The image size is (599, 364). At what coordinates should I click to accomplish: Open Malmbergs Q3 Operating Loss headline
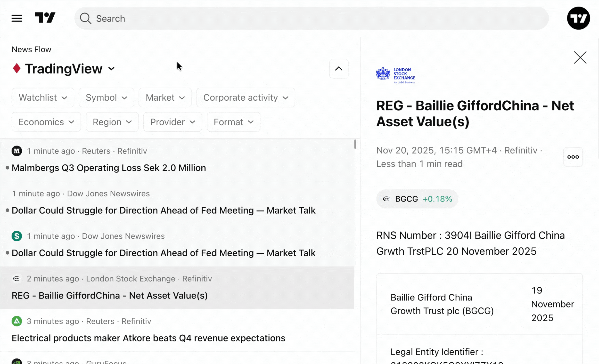pyautogui.click(x=109, y=168)
